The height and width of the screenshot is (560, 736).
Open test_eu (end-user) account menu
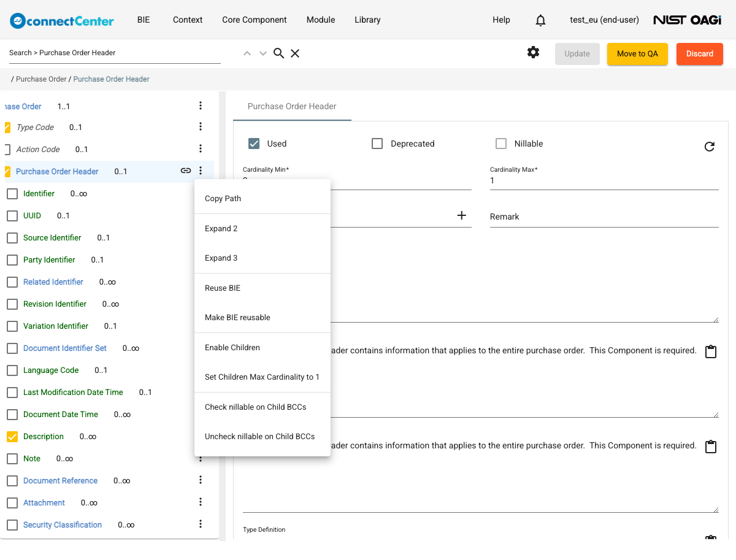[604, 20]
